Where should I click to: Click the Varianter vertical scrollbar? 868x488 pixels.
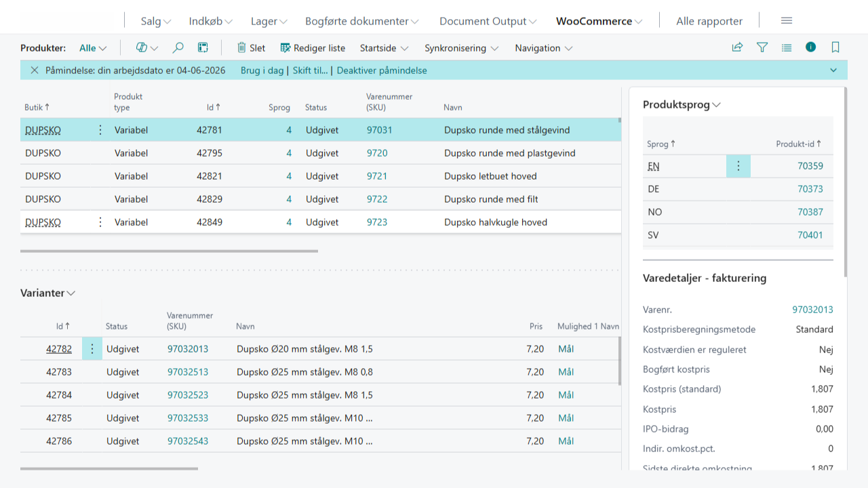[x=619, y=361]
